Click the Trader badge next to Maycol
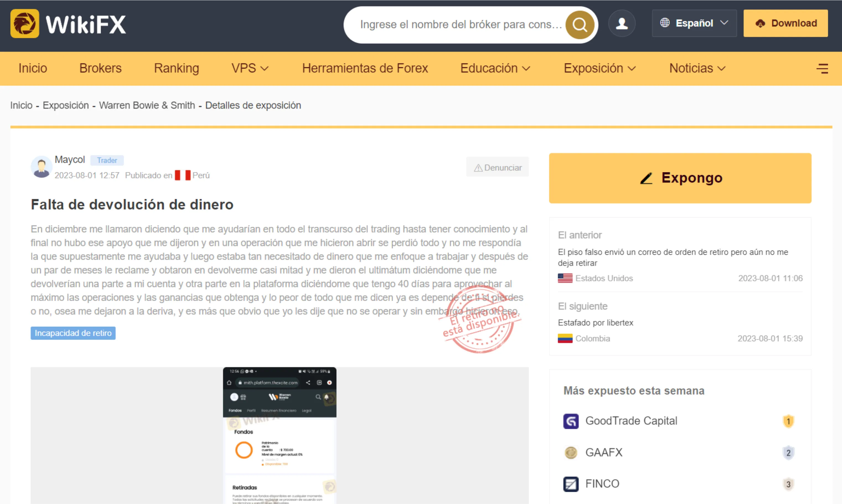This screenshot has height=504, width=842. click(107, 160)
